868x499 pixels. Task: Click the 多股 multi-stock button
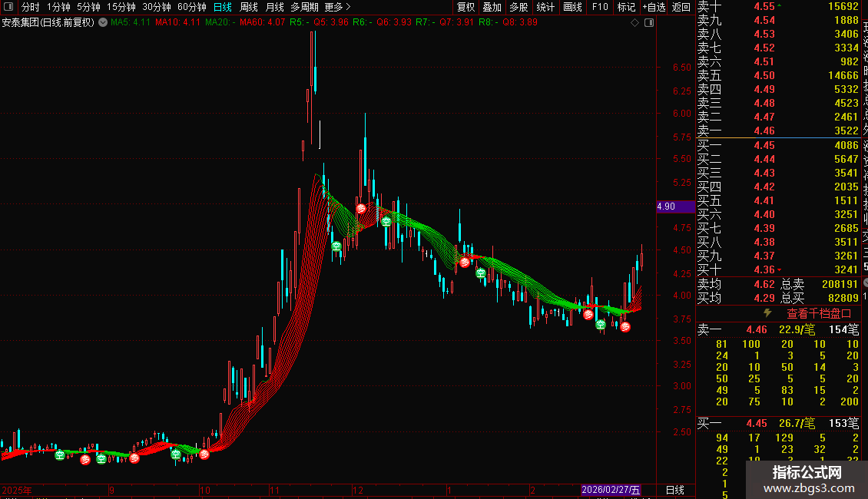pyautogui.click(x=518, y=7)
